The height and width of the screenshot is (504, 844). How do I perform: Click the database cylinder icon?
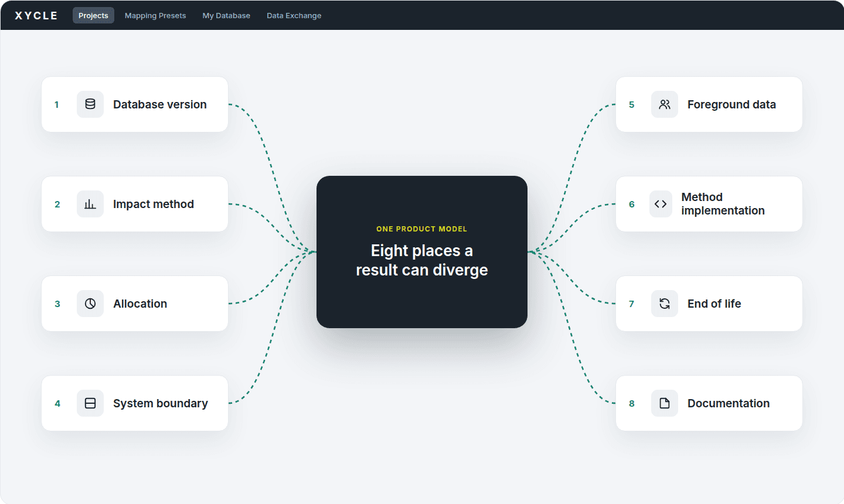[x=90, y=104]
